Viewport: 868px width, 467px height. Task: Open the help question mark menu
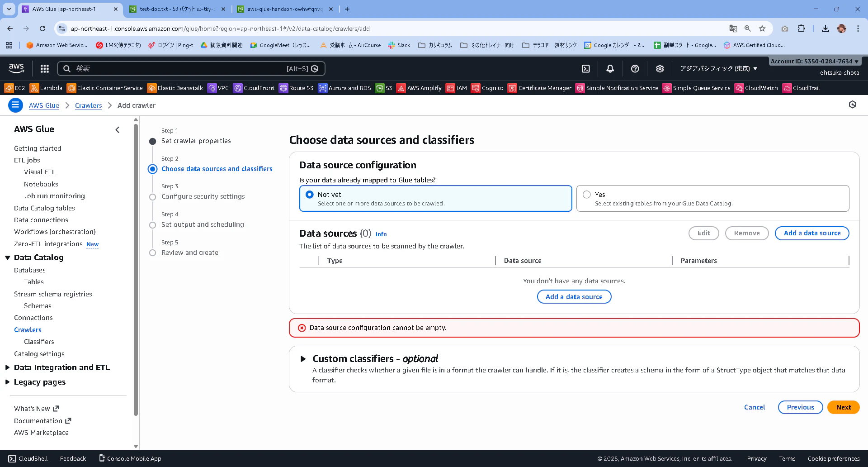pos(635,68)
